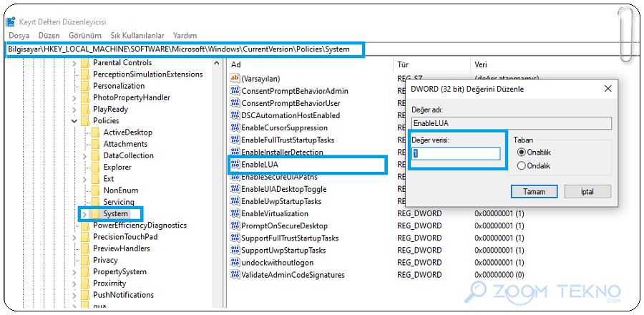This screenshot has width=644, height=315.
Task: Click SupportUwpStartupTasks DWORD icon
Action: click(235, 250)
